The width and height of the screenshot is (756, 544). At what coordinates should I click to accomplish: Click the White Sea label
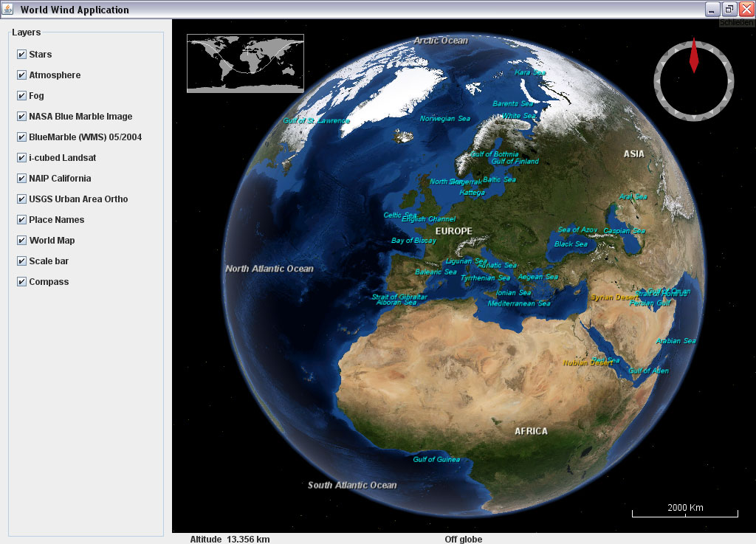[x=519, y=116]
